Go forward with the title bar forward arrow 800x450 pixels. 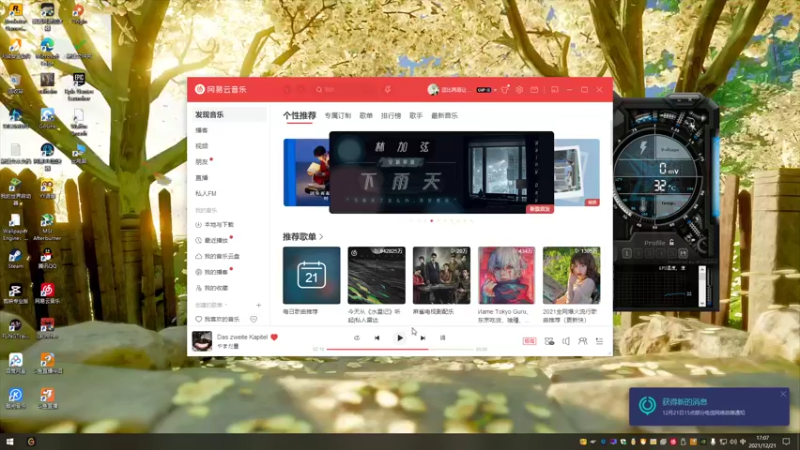302,90
